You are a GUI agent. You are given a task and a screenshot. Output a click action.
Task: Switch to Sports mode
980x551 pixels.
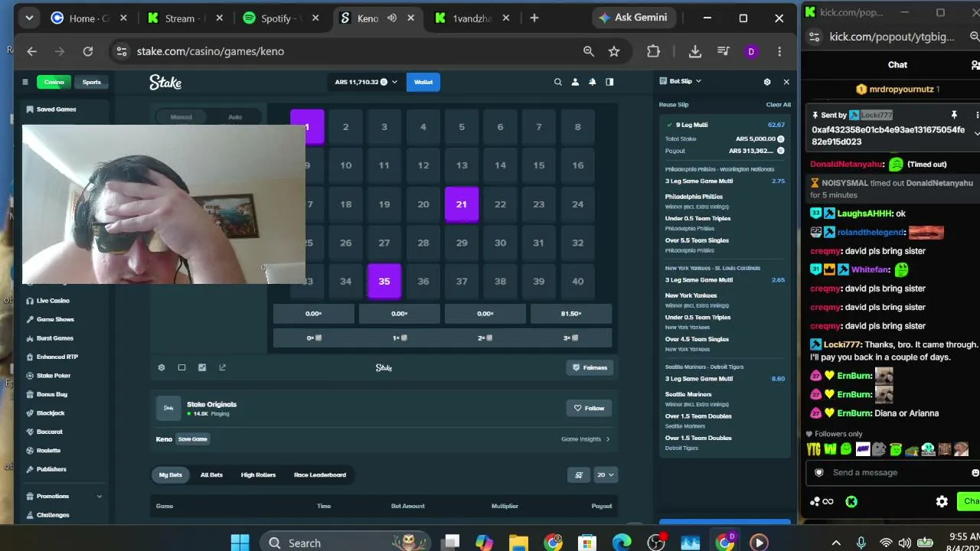[91, 82]
